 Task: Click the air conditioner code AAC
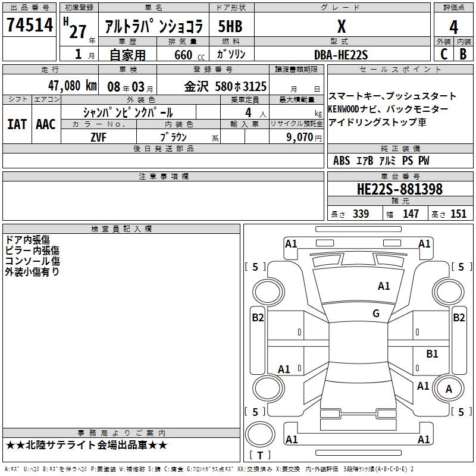46,124
